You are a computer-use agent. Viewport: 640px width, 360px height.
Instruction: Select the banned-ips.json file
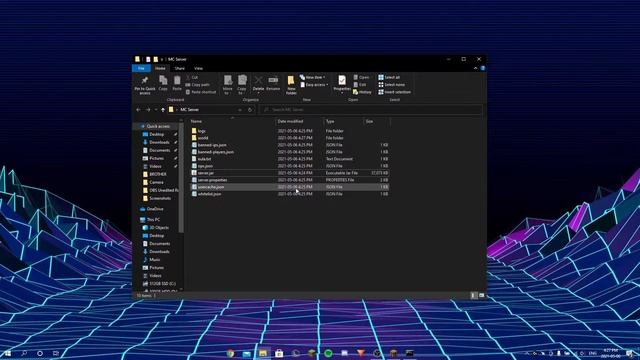coord(289,145)
